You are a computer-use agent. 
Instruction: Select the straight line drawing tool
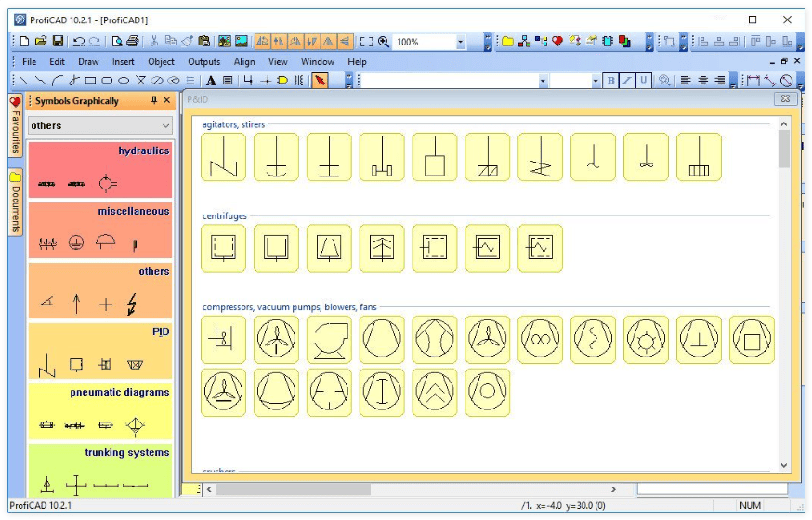pos(23,80)
